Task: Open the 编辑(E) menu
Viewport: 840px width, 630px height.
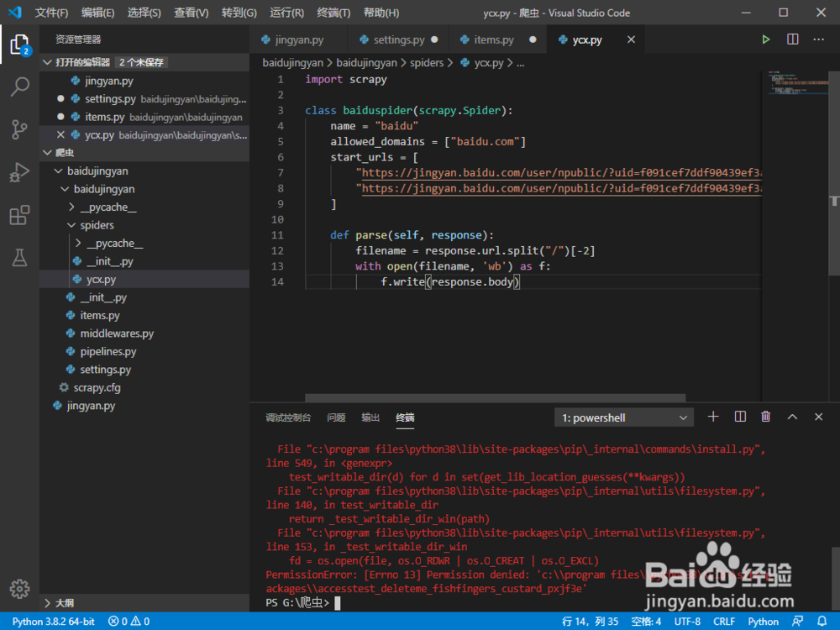Action: pyautogui.click(x=98, y=13)
